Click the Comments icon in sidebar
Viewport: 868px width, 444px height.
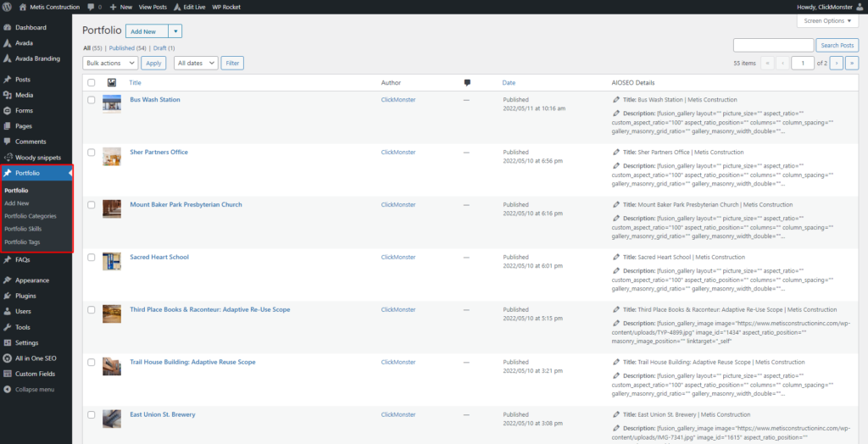pos(7,142)
